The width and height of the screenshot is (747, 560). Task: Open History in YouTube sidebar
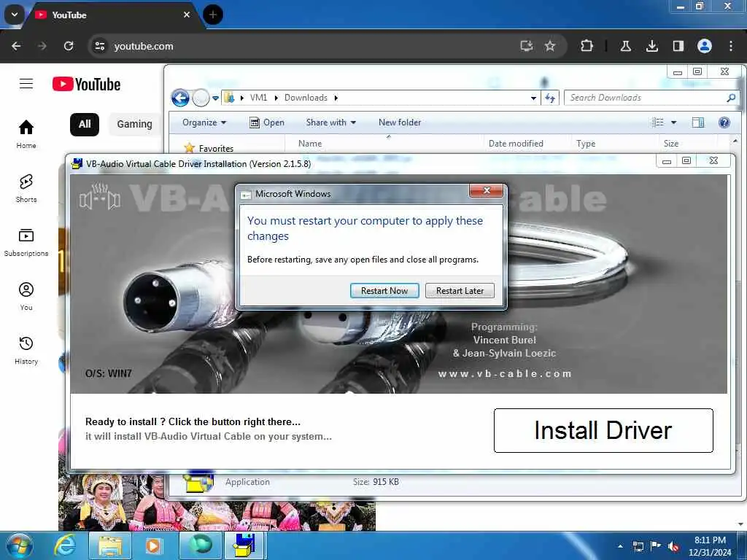(26, 350)
